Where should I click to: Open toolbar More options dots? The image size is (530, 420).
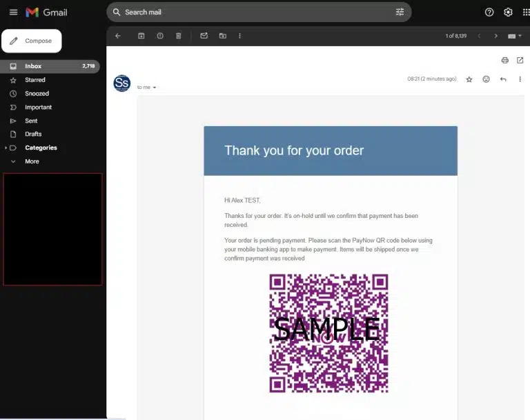coord(239,36)
